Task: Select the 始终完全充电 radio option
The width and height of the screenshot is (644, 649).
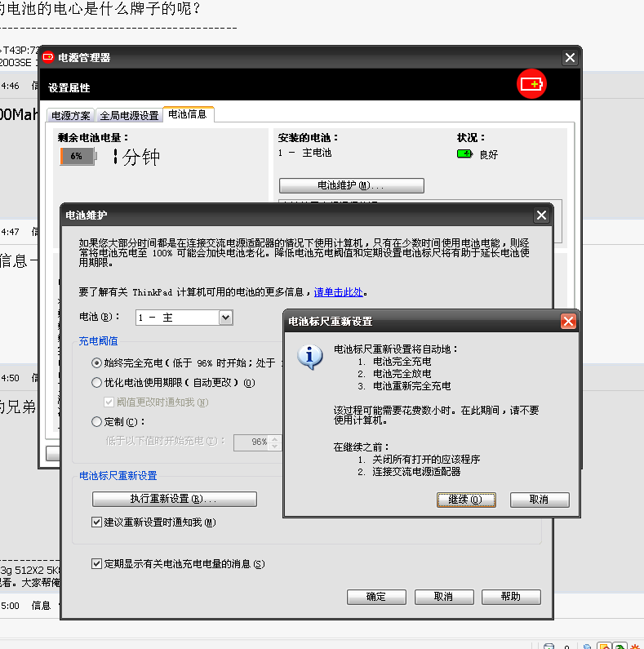Action: [x=98, y=362]
